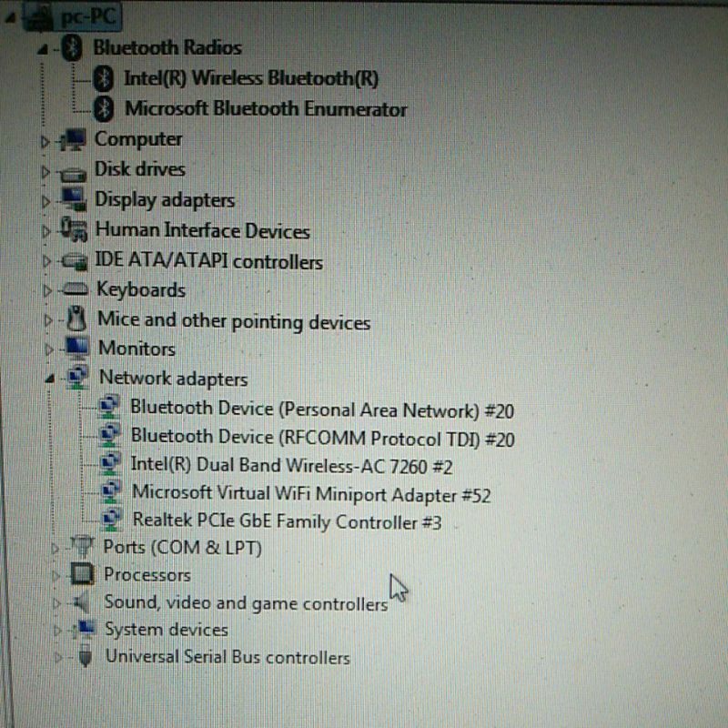Expand the System devices branch arrow
Image resolution: width=728 pixels, height=728 pixels.
[x=57, y=631]
